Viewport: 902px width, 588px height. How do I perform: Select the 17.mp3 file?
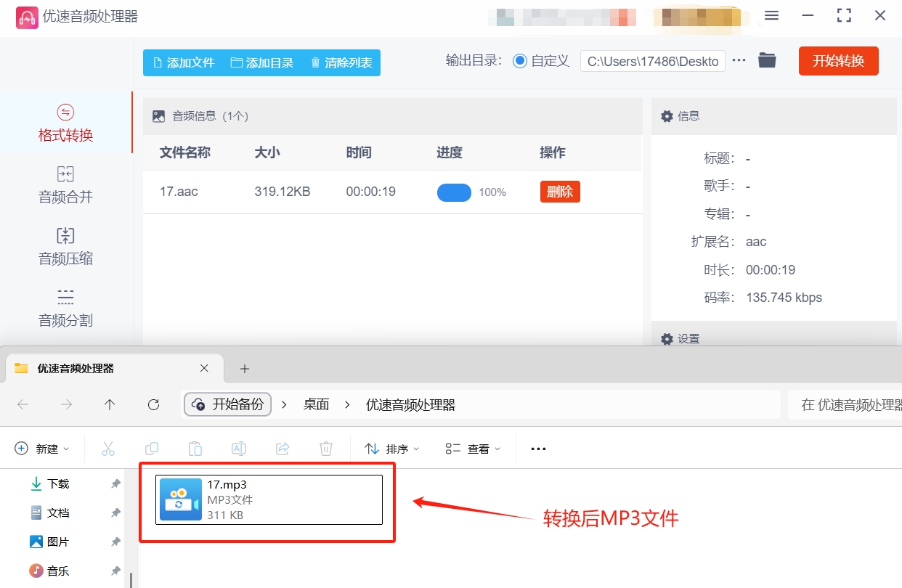pyautogui.click(x=269, y=499)
